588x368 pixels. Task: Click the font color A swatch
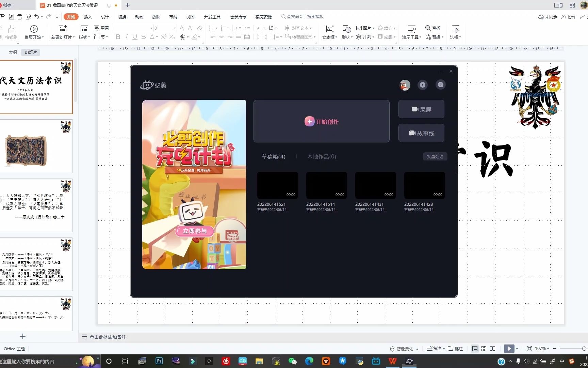[x=152, y=37]
